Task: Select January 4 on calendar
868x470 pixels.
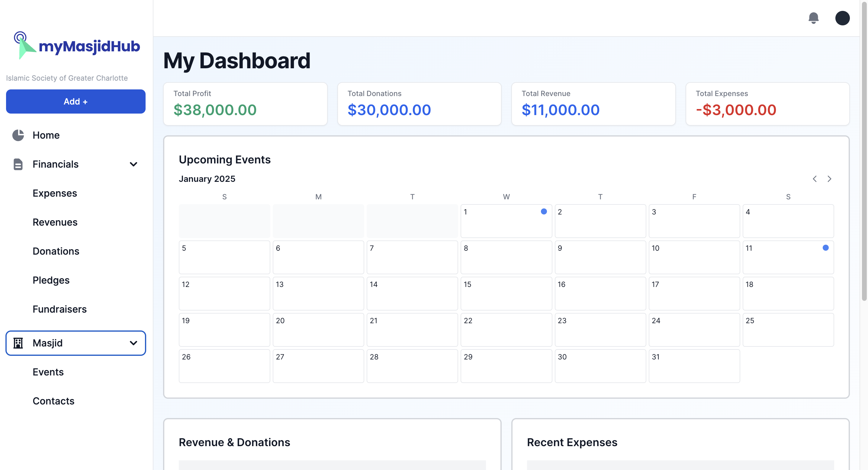Action: [x=788, y=221]
